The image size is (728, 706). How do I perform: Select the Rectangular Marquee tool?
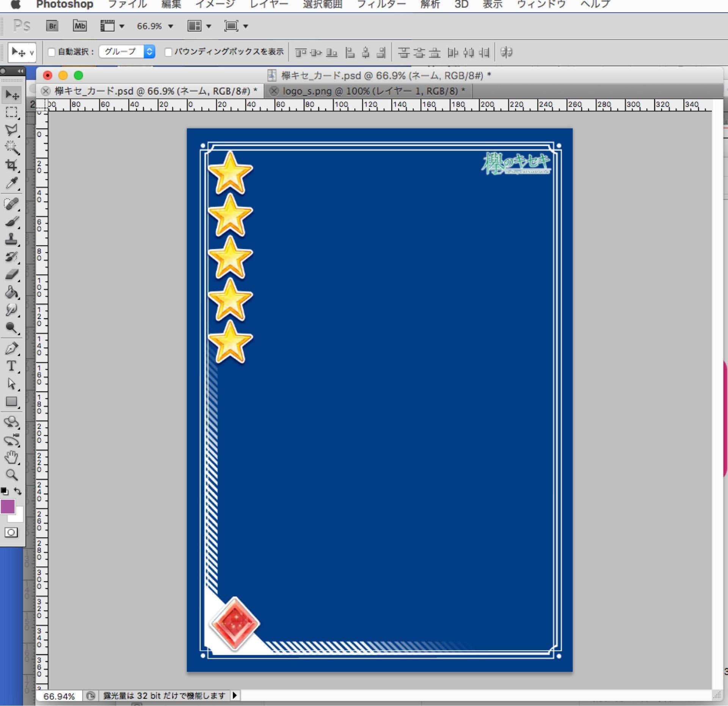(x=12, y=112)
